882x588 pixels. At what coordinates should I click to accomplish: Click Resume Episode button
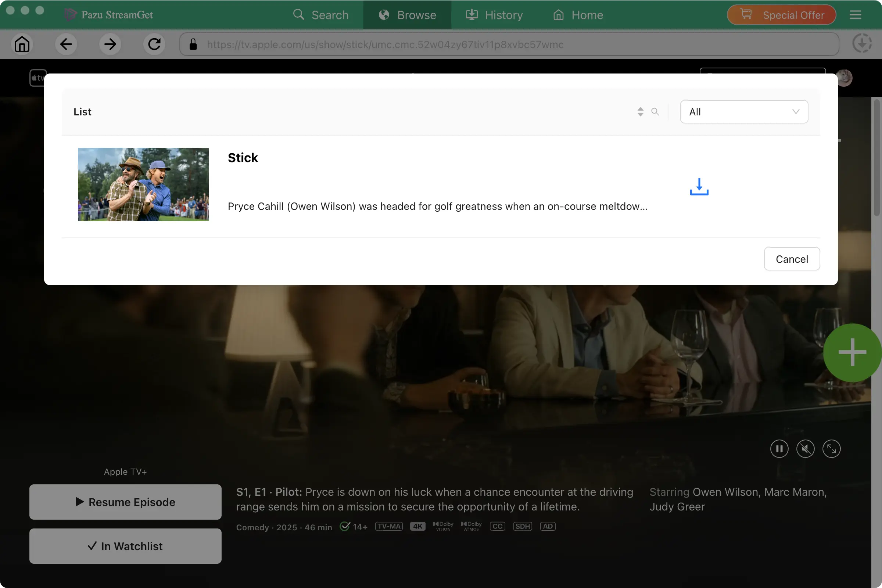coord(125,502)
